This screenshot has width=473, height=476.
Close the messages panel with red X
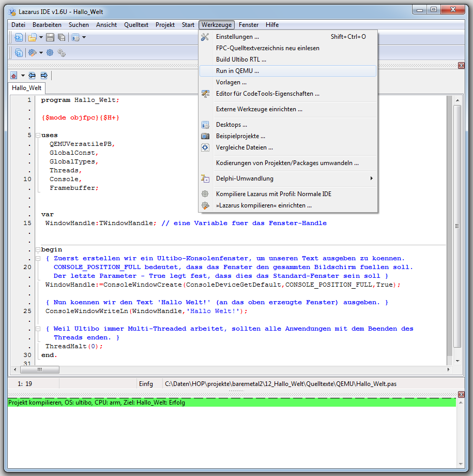(x=461, y=394)
